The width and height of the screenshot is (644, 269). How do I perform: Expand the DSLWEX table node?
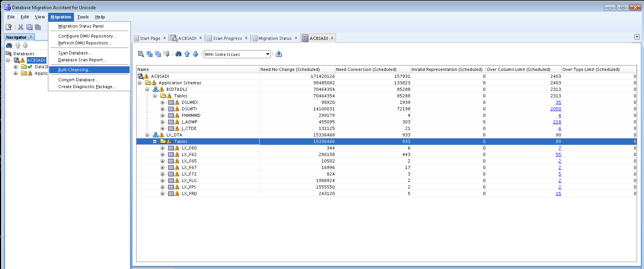click(162, 102)
